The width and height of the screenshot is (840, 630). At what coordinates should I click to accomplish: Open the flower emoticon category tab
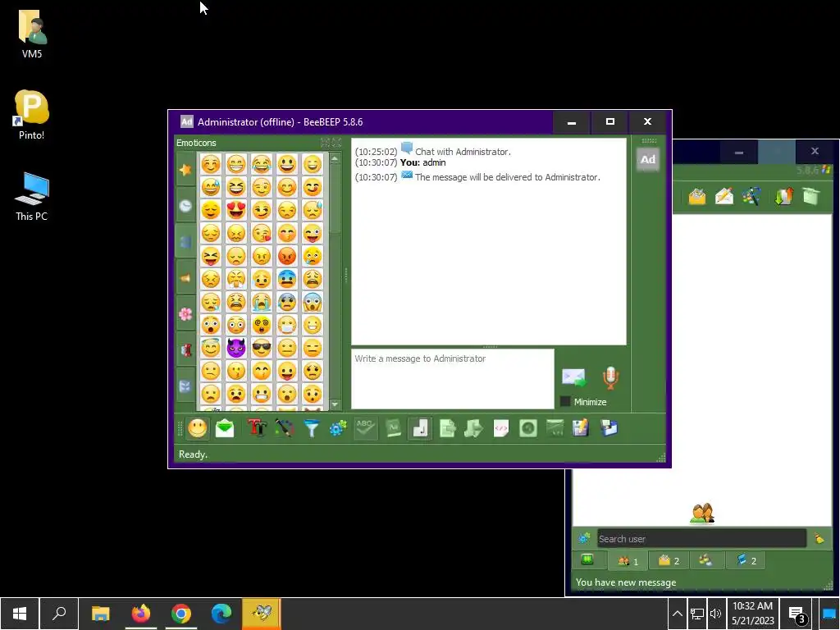(185, 314)
